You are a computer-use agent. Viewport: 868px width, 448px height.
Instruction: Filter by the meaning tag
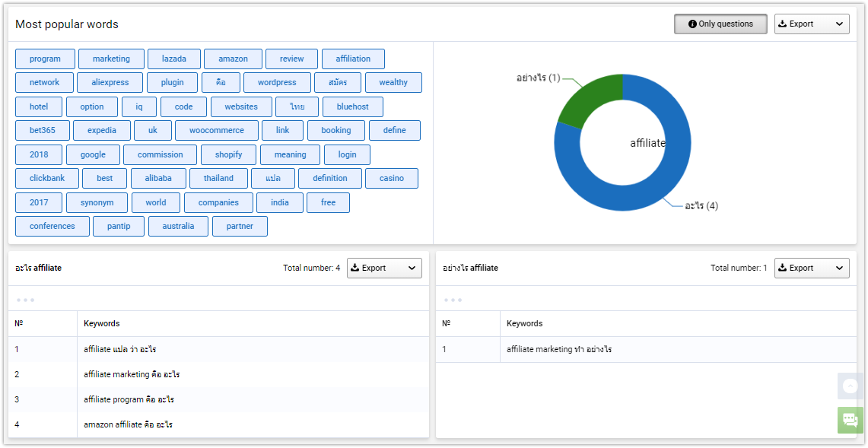tap(290, 155)
